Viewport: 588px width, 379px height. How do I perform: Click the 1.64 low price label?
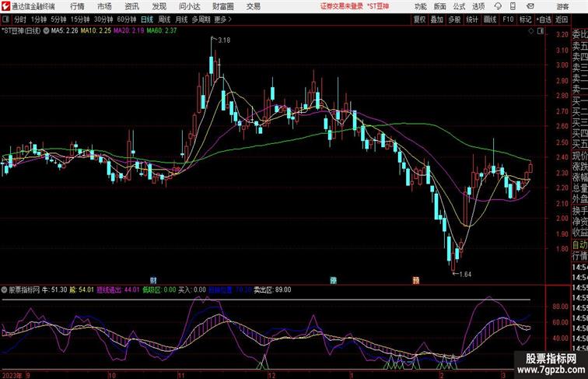pyautogui.click(x=465, y=274)
